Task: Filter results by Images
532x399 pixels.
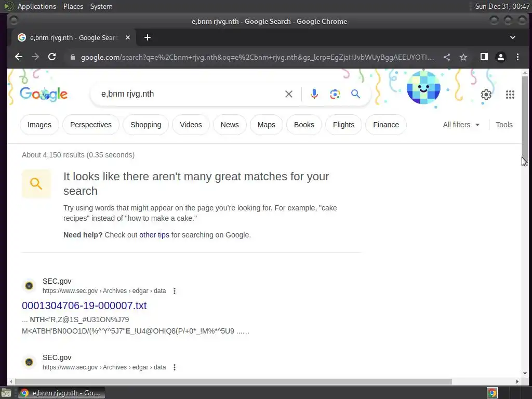Action: point(39,125)
